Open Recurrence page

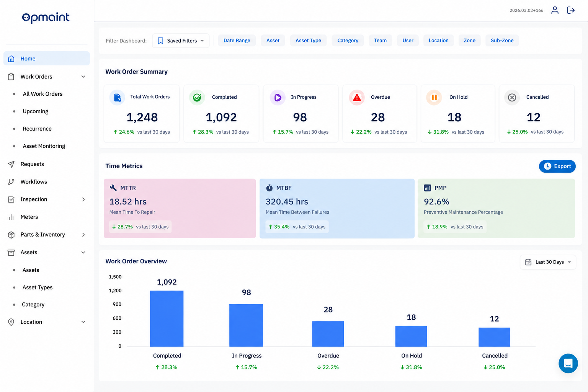[37, 129]
